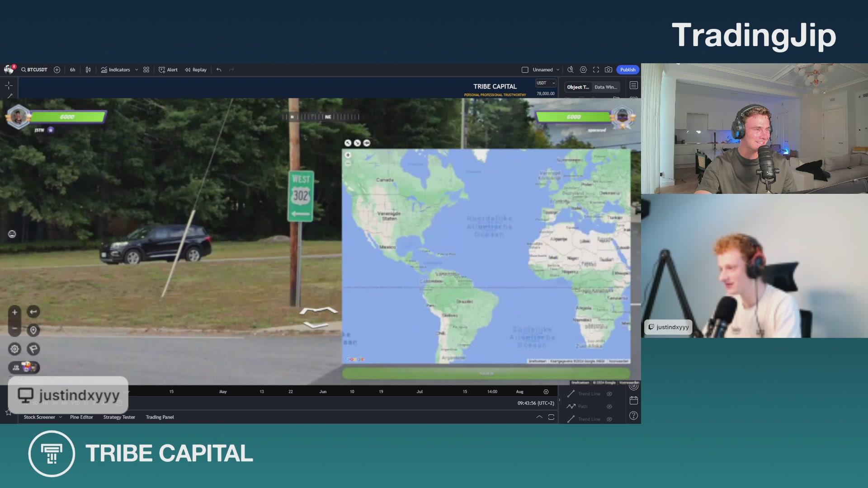Viewport: 868px width, 488px height.
Task: Change timezone at 09:43:56 (UTC+2)
Action: tap(536, 403)
